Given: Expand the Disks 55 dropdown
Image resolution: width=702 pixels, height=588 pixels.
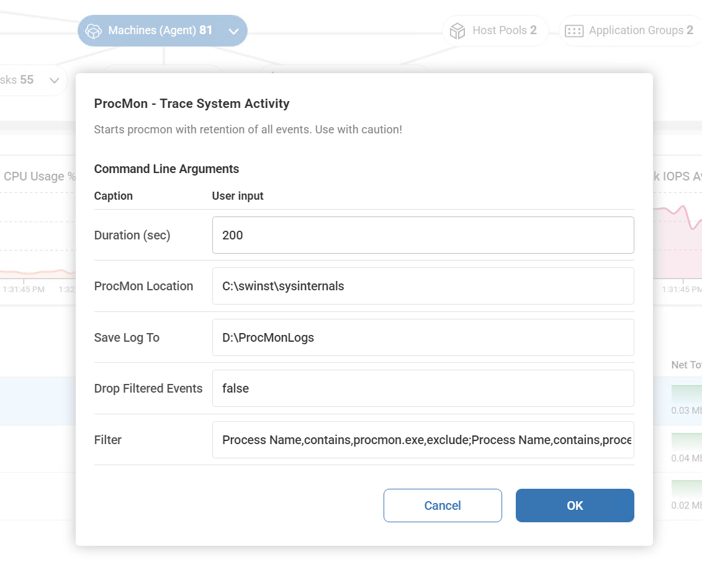Looking at the screenshot, I should [x=54, y=80].
